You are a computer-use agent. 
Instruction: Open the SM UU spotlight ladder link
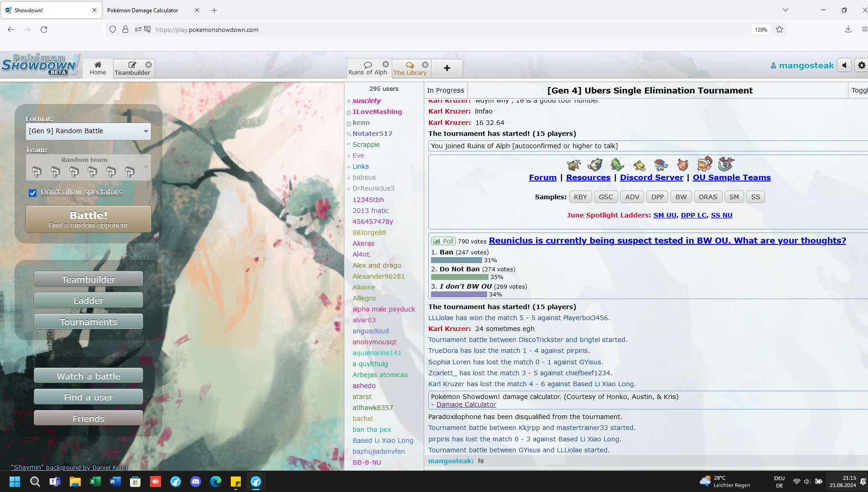click(x=665, y=215)
